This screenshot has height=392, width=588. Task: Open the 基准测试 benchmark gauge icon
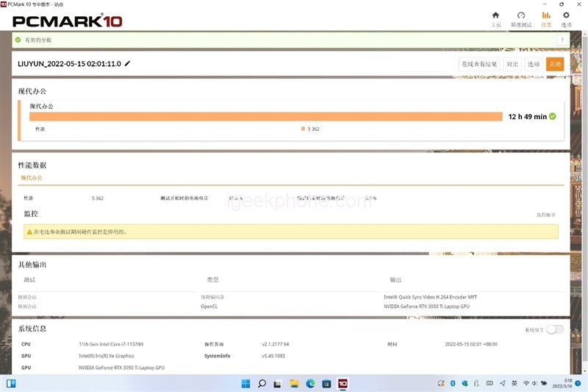[520, 18]
